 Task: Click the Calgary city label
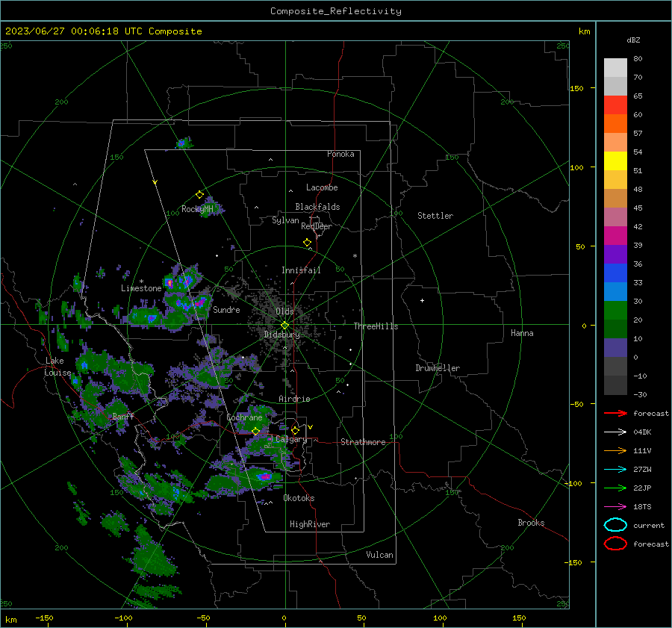(291, 439)
